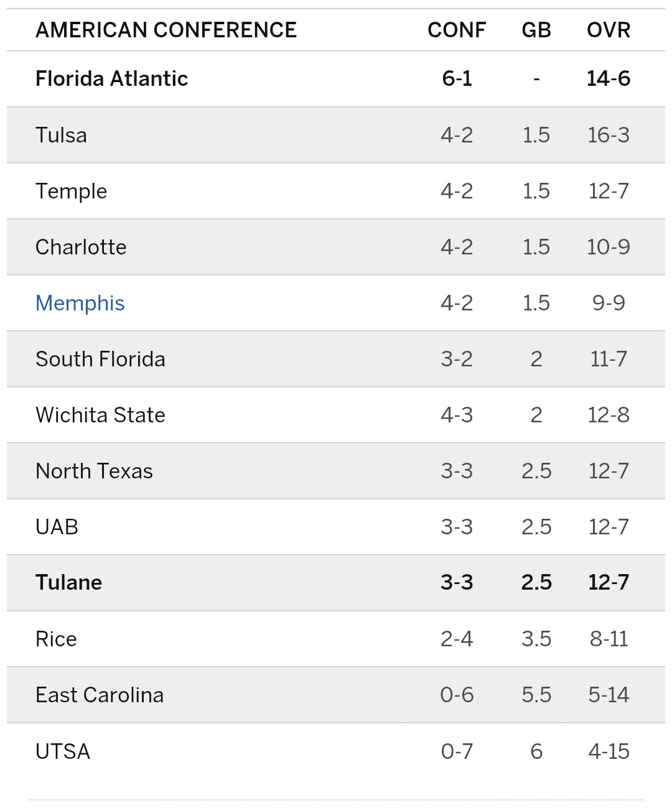Open the Temple team link
672x808 pixels.
point(71,191)
